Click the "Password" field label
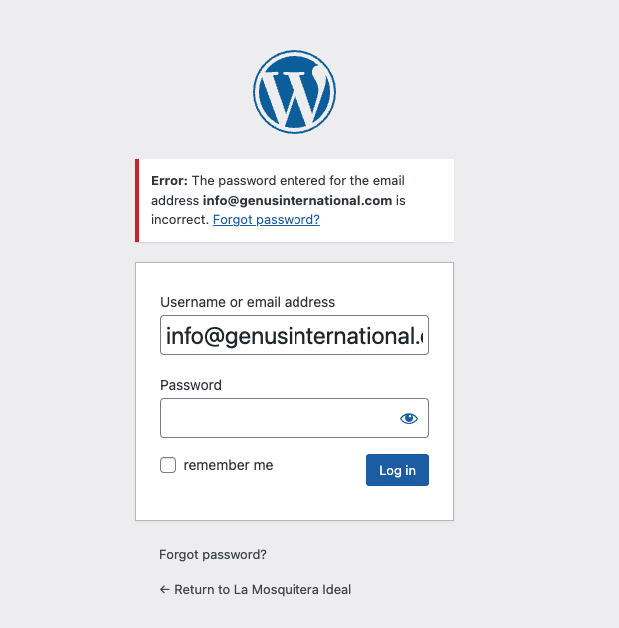Screen dimensions: 619x628 [191, 385]
